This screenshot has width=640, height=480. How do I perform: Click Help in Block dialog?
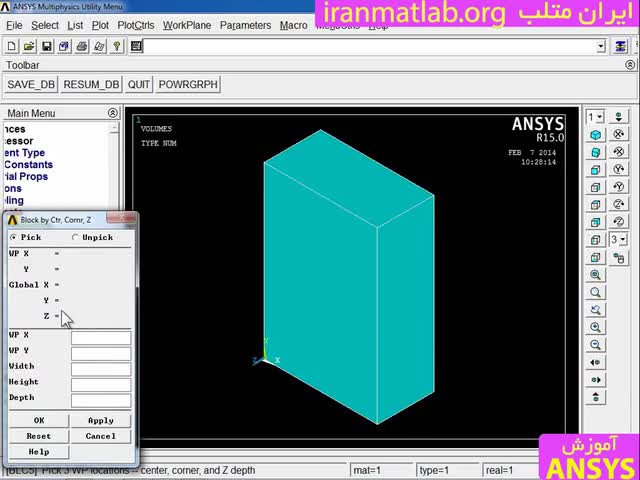tap(39, 452)
